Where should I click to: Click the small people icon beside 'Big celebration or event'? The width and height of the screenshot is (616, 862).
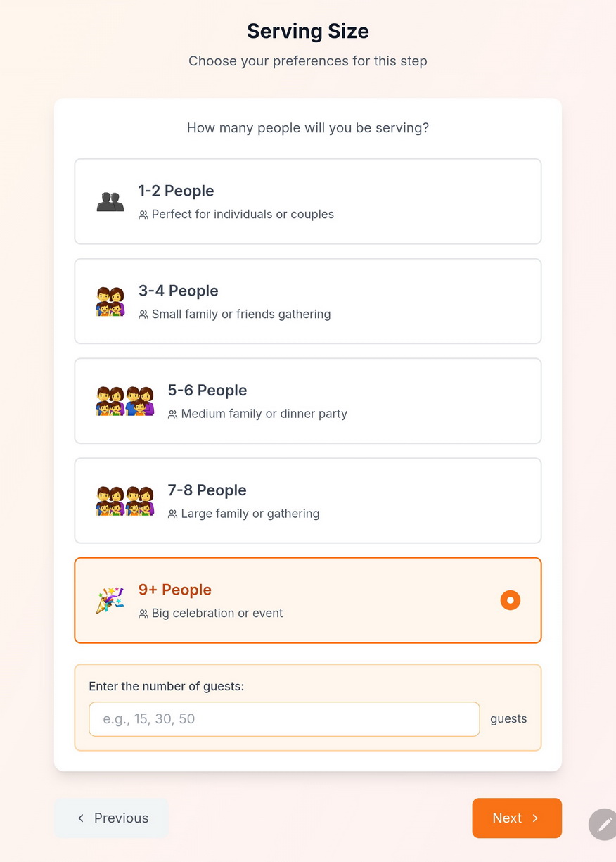pyautogui.click(x=143, y=614)
